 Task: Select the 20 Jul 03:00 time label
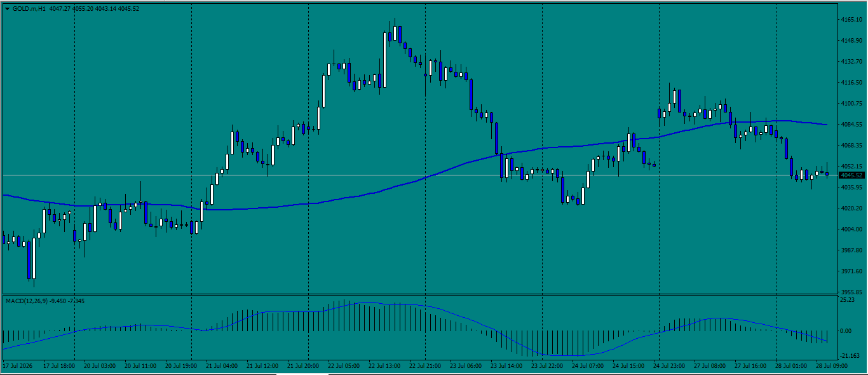pos(100,366)
